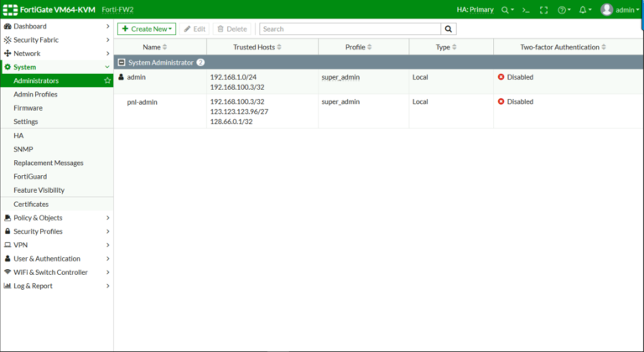Image resolution: width=644 pixels, height=352 pixels.
Task: Click trusted host 123.123.123.96/27
Action: coord(239,111)
